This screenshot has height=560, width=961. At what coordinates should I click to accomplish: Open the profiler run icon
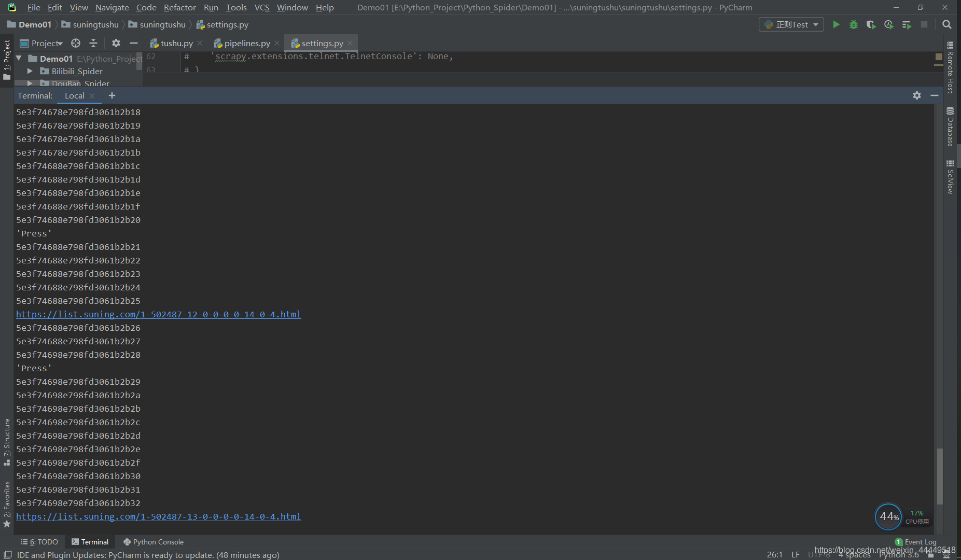click(889, 24)
